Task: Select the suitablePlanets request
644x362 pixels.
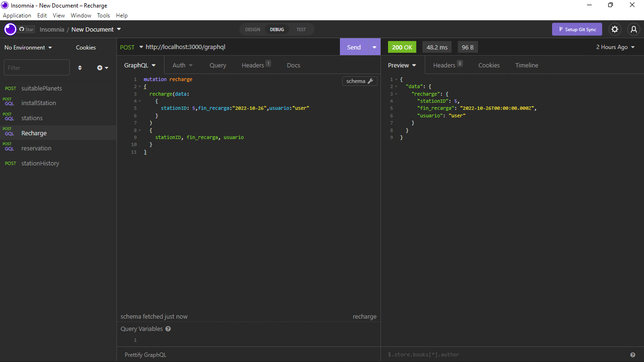Action: pos(58,88)
